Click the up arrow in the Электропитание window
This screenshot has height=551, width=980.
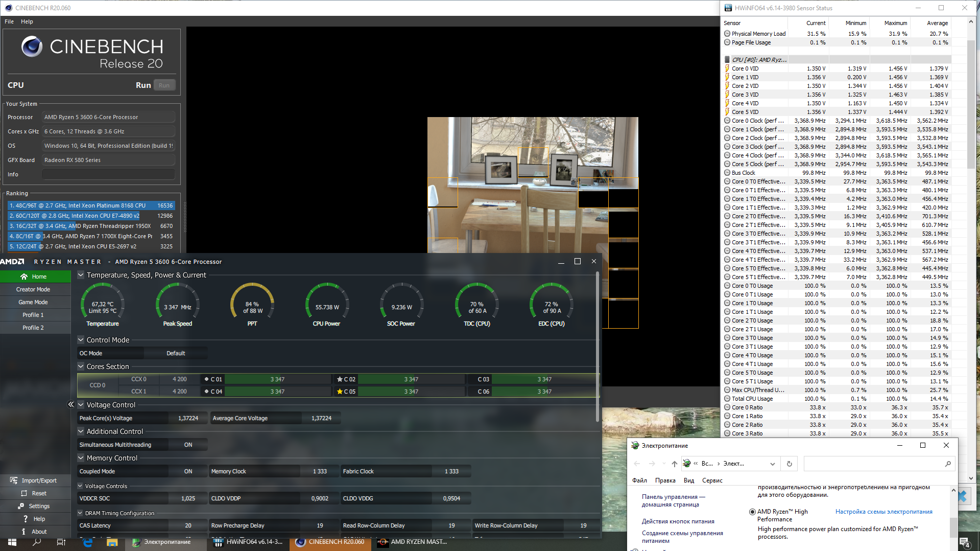click(x=674, y=464)
